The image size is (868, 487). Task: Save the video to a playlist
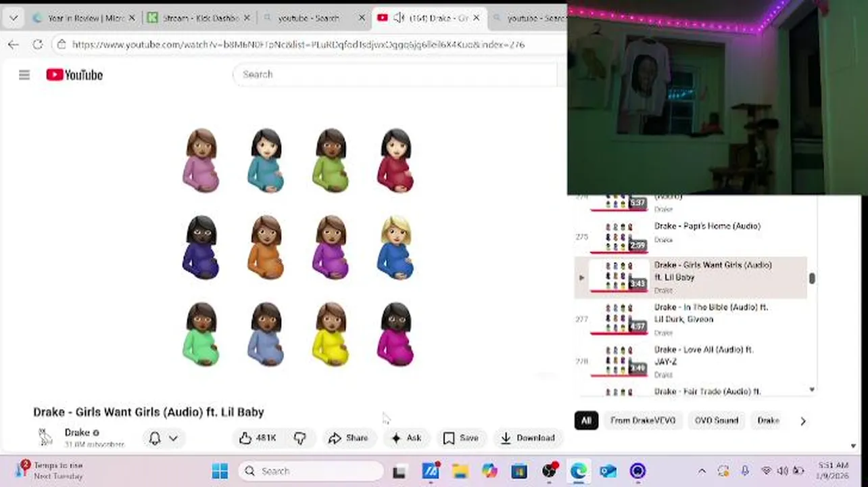tap(461, 438)
